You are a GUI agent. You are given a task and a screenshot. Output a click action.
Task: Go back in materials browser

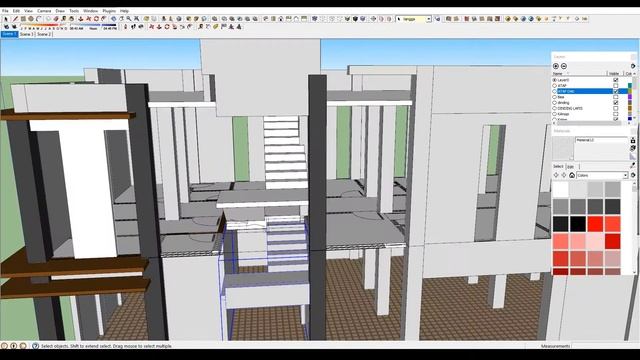point(556,175)
